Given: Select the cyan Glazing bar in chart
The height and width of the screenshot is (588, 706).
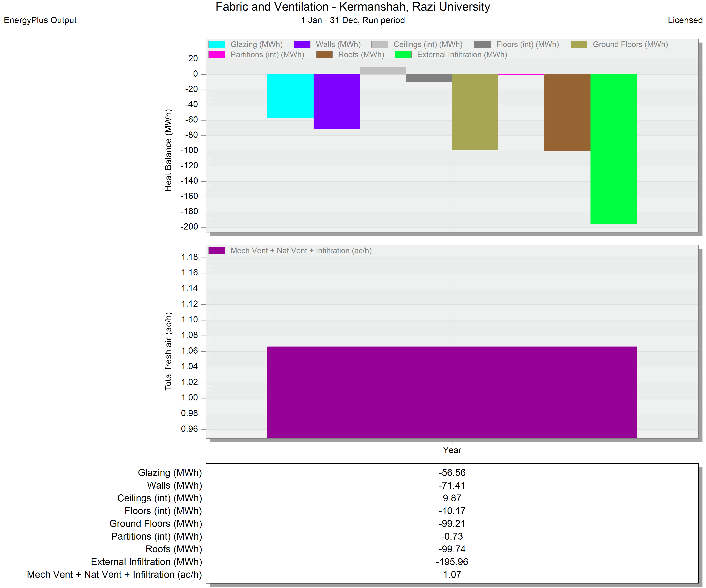Looking at the screenshot, I should click(x=290, y=96).
